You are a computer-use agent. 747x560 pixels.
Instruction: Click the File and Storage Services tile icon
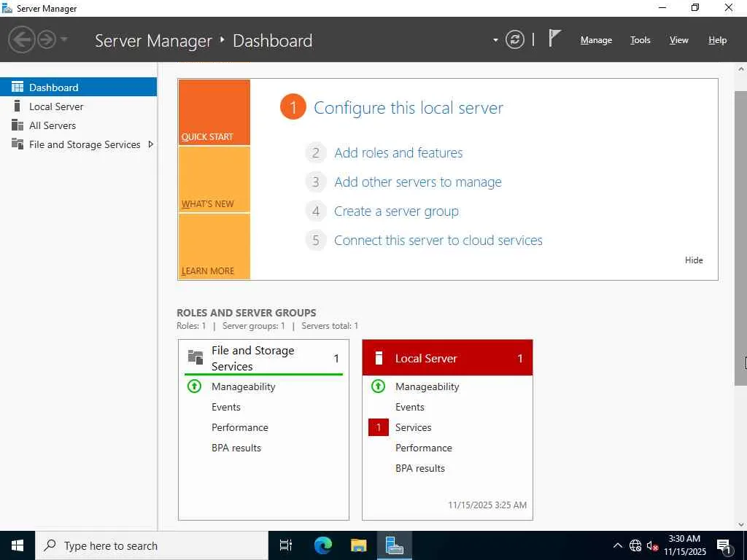point(196,357)
